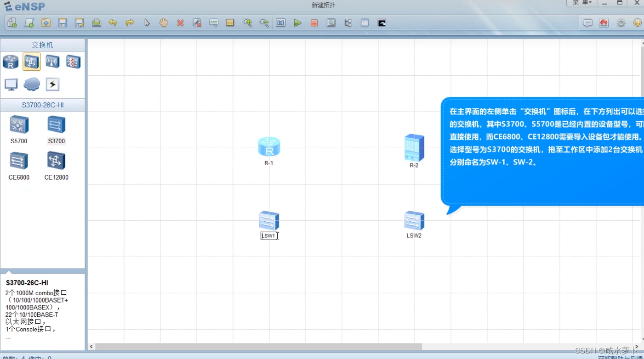Select router R-1 on canvas

point(269,146)
